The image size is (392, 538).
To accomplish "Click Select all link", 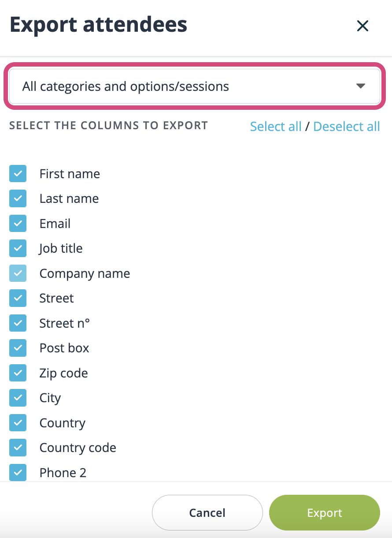I will click(276, 127).
